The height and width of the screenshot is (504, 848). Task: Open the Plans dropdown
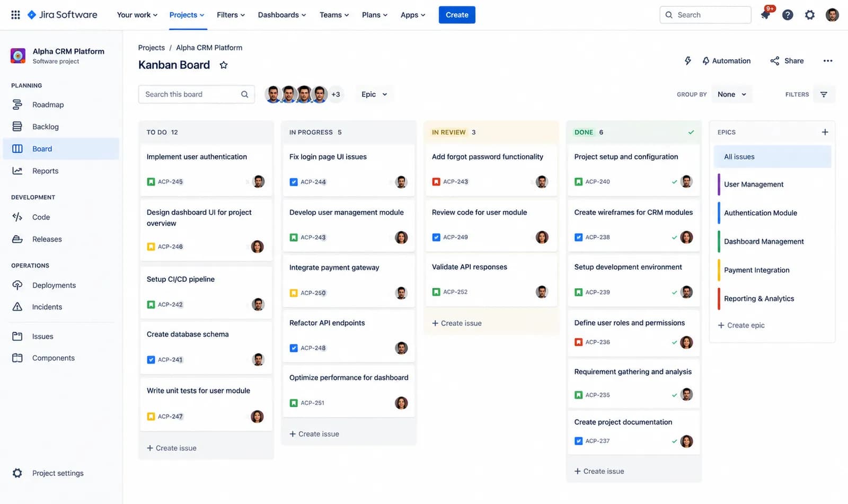[x=375, y=15]
